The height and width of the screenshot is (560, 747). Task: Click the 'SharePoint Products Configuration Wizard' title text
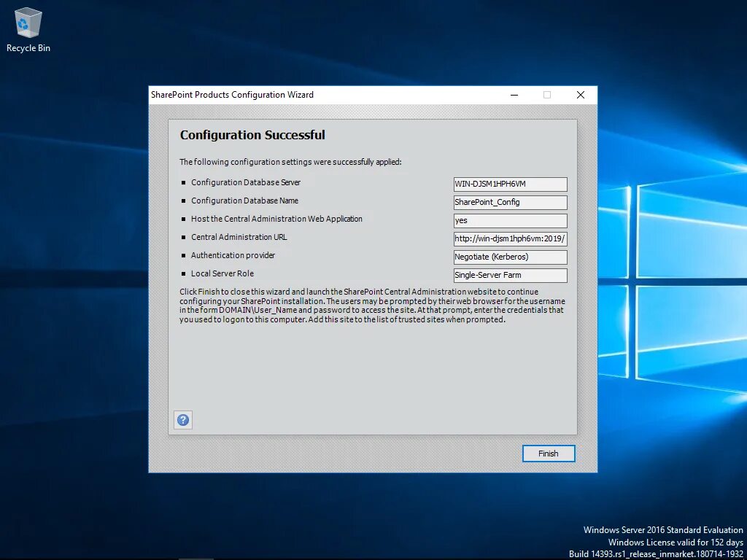pos(232,95)
